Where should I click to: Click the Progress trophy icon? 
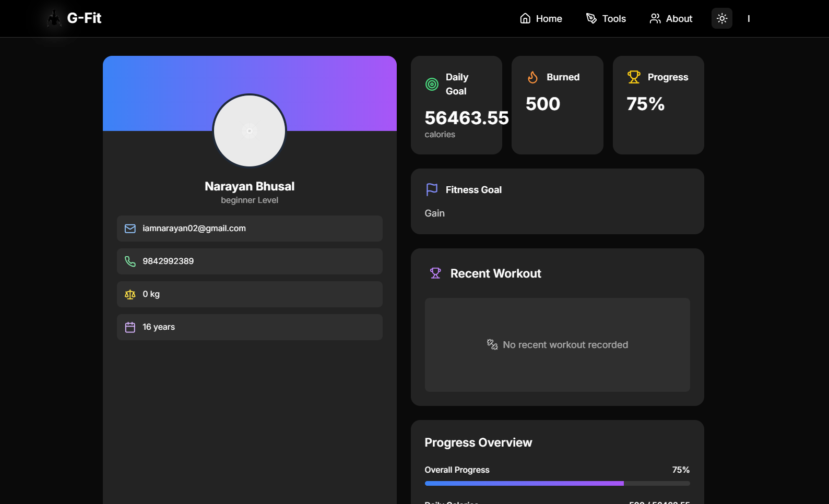click(634, 77)
